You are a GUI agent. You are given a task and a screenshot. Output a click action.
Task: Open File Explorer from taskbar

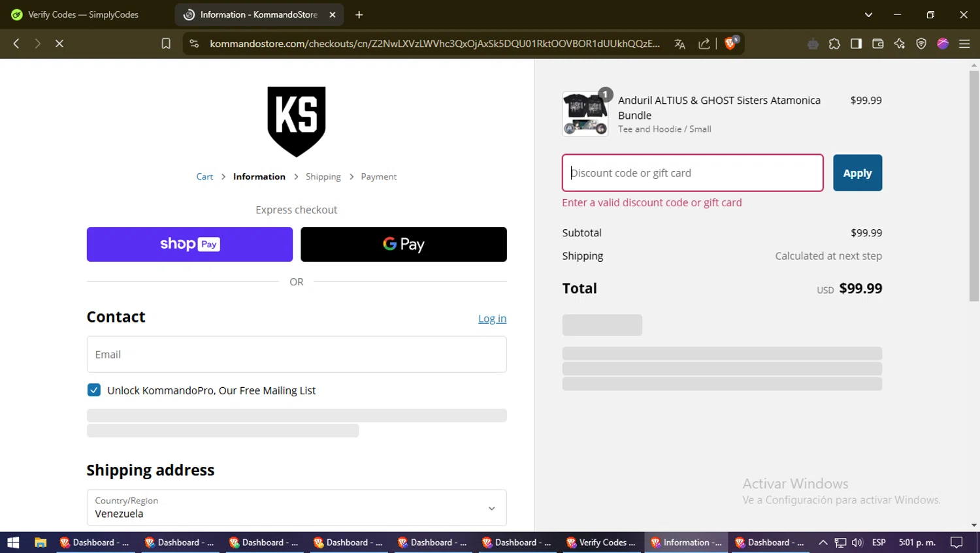(41, 543)
